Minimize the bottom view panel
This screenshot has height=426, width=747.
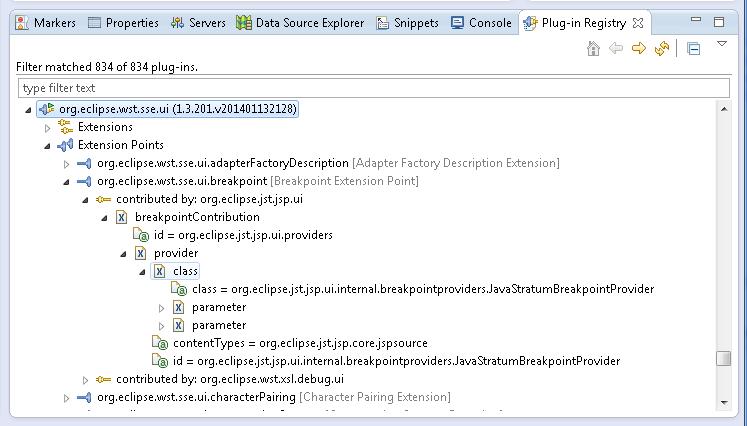coord(696,20)
